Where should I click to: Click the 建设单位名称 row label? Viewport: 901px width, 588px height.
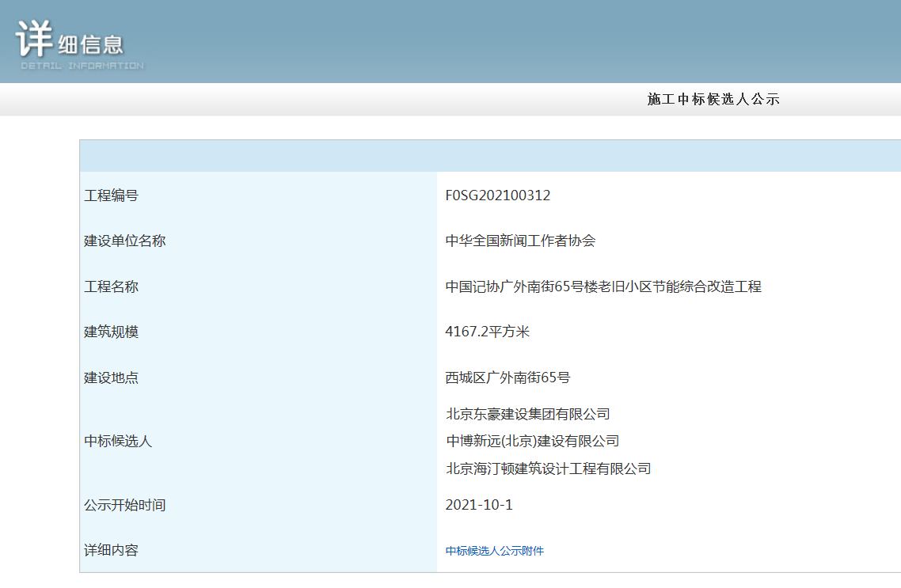click(125, 241)
